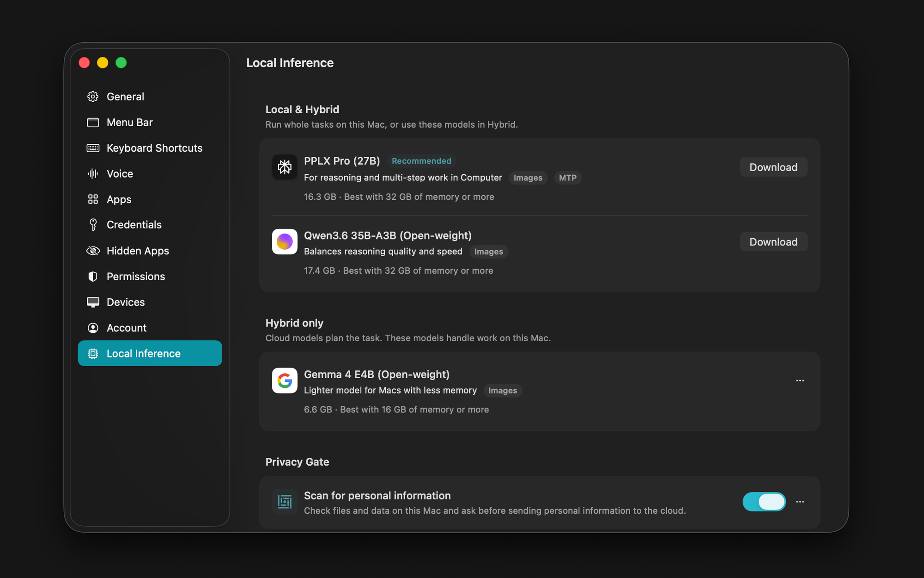Click the Gemma Google logo icon

click(x=285, y=381)
